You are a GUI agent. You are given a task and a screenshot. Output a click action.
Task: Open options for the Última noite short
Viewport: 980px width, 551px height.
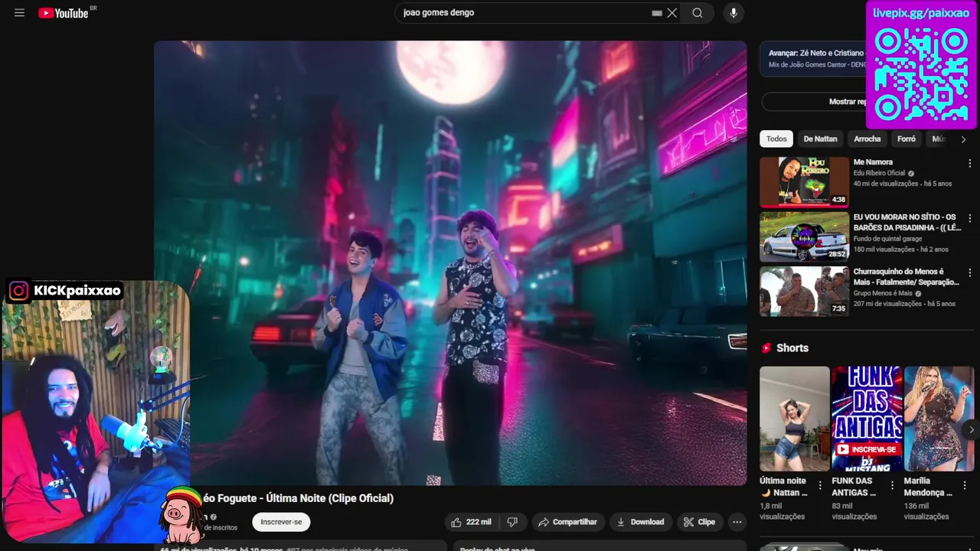pos(820,486)
